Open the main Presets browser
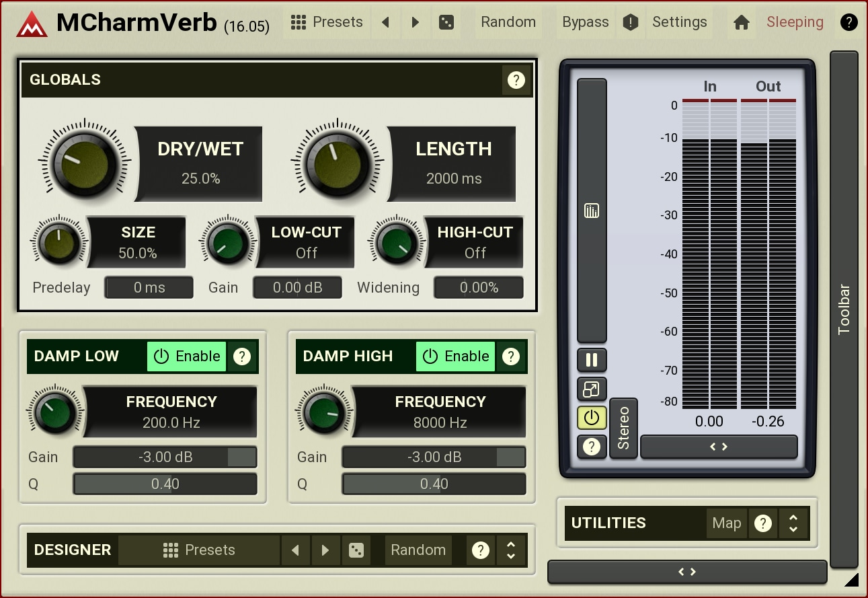Screen dimensions: 868x598 point(327,22)
